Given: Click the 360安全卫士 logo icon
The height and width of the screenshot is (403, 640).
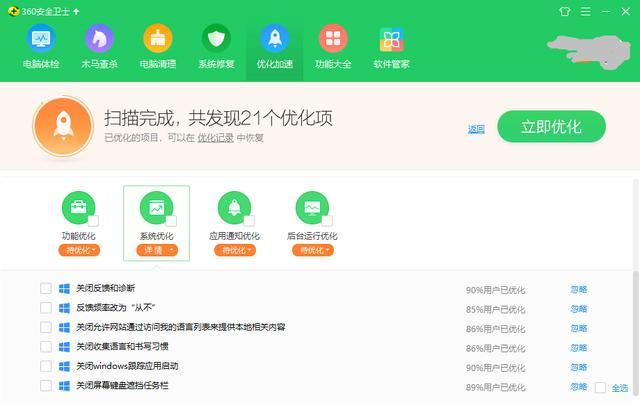Looking at the screenshot, I should click(x=13, y=11).
